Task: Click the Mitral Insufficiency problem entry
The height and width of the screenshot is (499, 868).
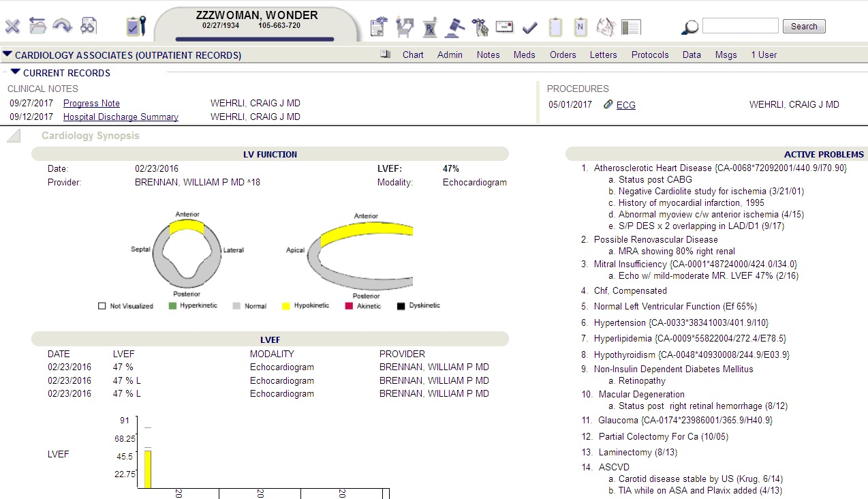Action: coord(696,264)
